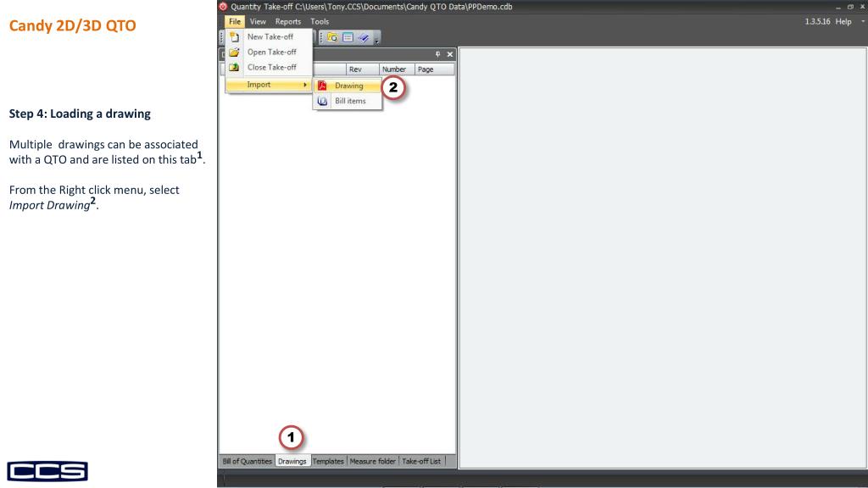The width and height of the screenshot is (868, 488).
Task: Switch to the Drawings tab
Action: pyautogui.click(x=292, y=461)
